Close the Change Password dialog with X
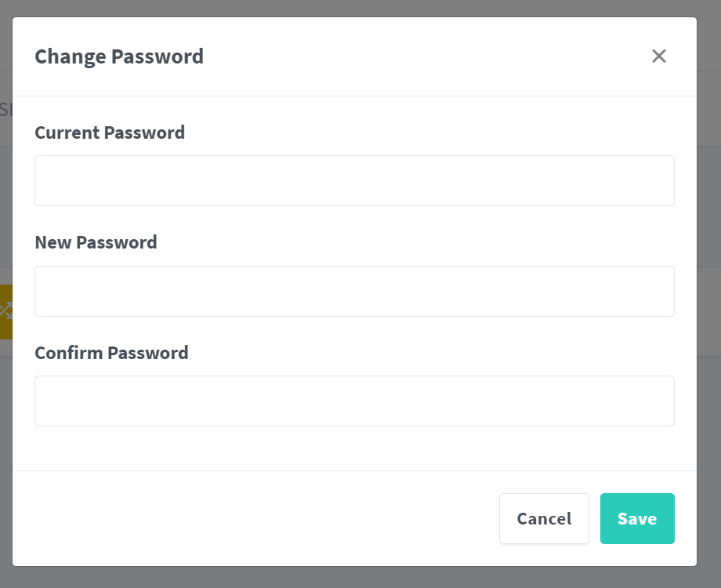Viewport: 721px width, 588px height. [658, 56]
